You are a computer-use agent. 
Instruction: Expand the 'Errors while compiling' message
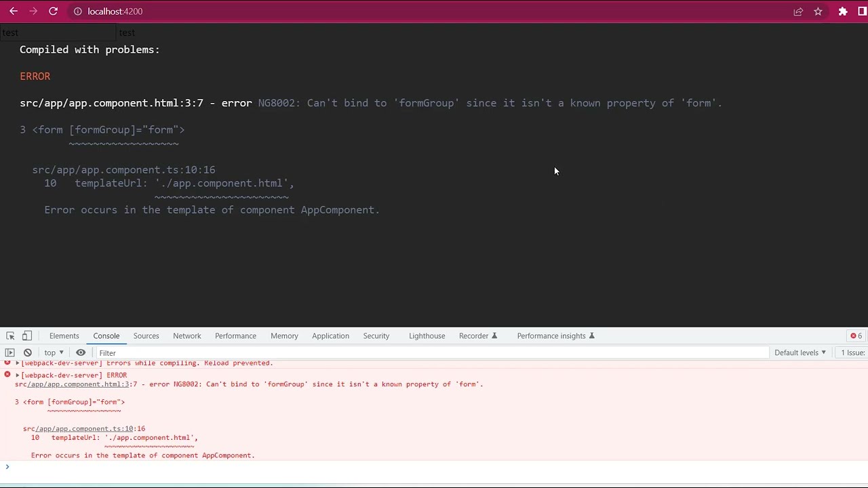click(18, 363)
